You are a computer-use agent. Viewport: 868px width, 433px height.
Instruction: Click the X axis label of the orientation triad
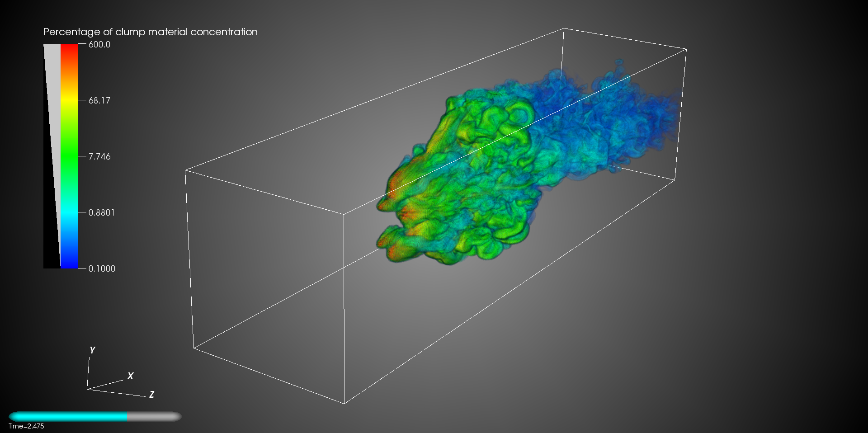point(131,376)
